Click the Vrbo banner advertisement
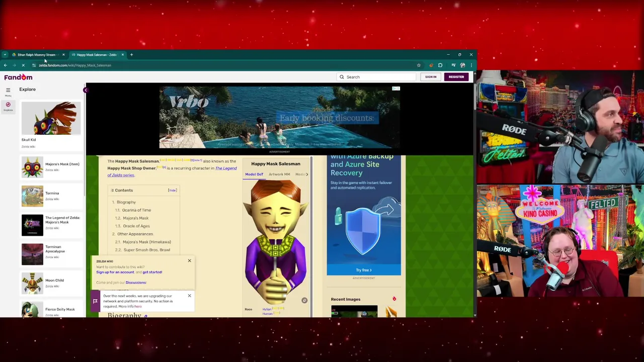 [x=280, y=117]
